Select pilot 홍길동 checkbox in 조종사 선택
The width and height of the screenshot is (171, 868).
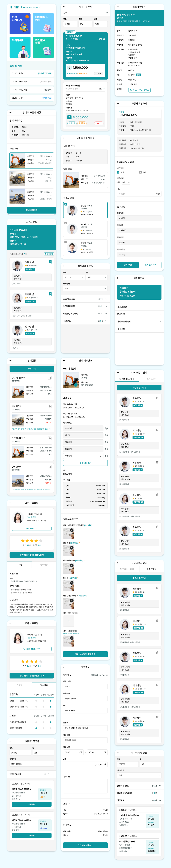click(x=66, y=204)
